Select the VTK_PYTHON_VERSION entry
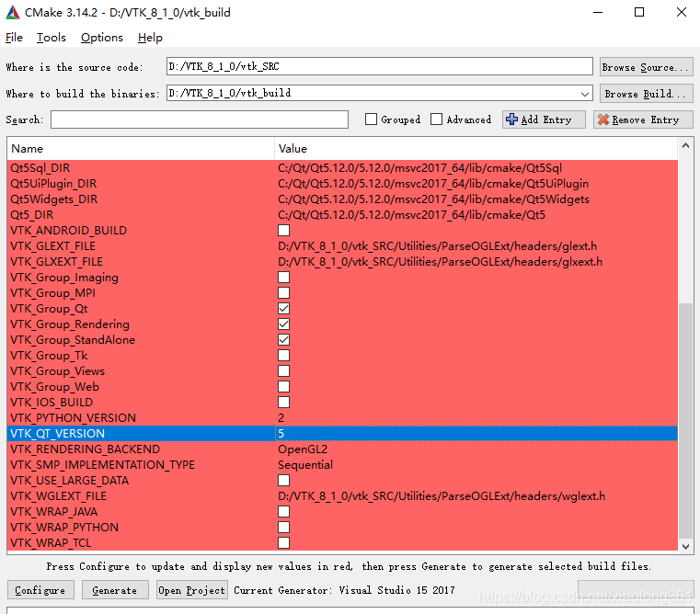 pyautogui.click(x=74, y=417)
